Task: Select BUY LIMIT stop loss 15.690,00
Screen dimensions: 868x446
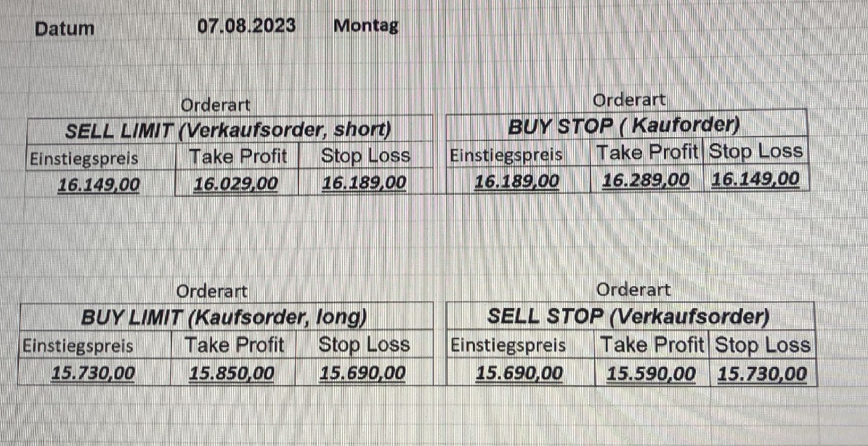Action: (x=362, y=373)
